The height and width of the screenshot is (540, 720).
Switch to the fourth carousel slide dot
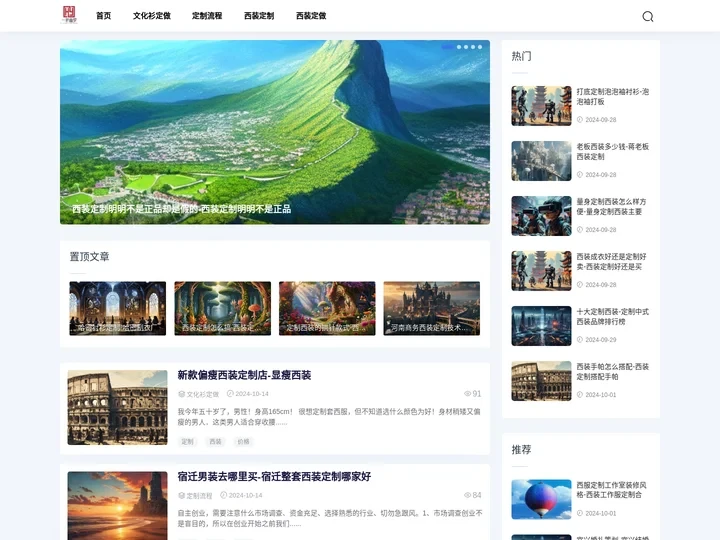point(473,47)
